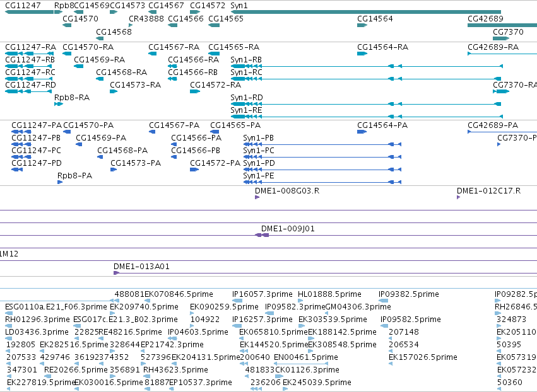The width and height of the screenshot is (537, 392).
Task: Select EST label EK245039.5prime
Action: coord(317,383)
